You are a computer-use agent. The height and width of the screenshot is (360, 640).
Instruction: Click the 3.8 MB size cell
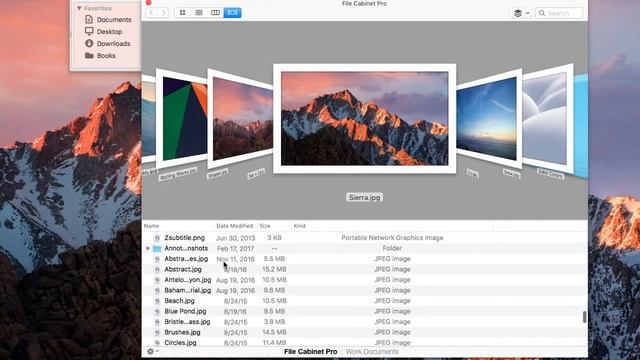coord(274,322)
